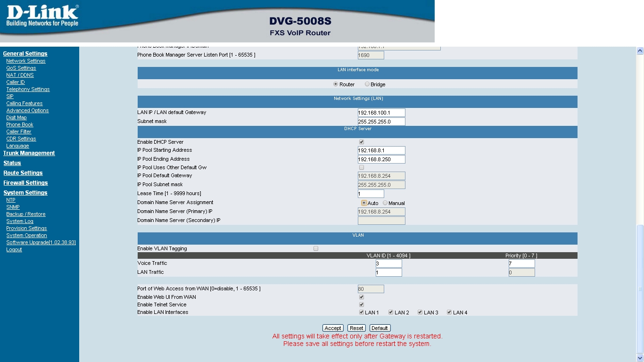Select Router LAN interface mode

click(x=336, y=84)
